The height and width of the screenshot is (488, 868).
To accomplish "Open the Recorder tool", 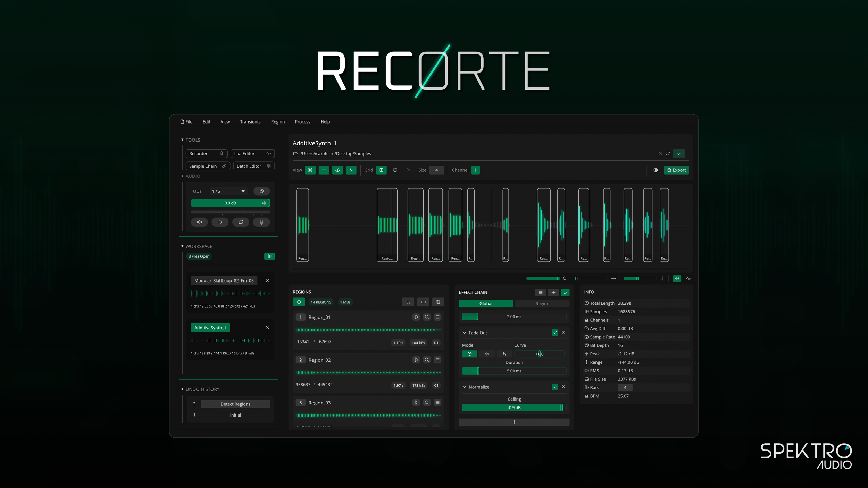I will 206,153.
